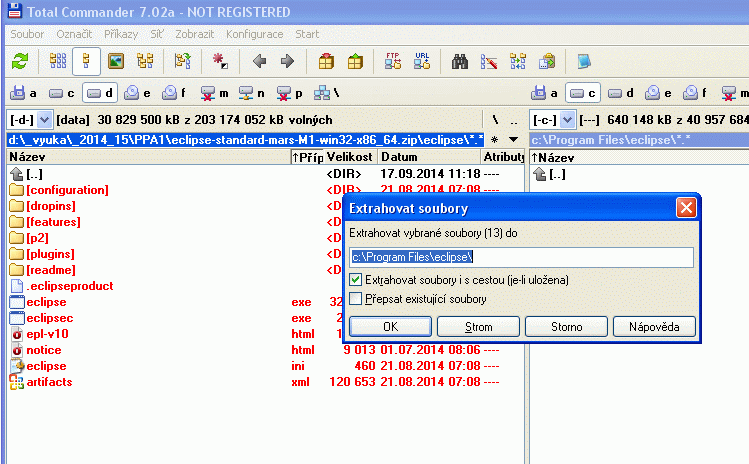Open the Konfigurace menu
Screen dimensions: 749x464
255,34
